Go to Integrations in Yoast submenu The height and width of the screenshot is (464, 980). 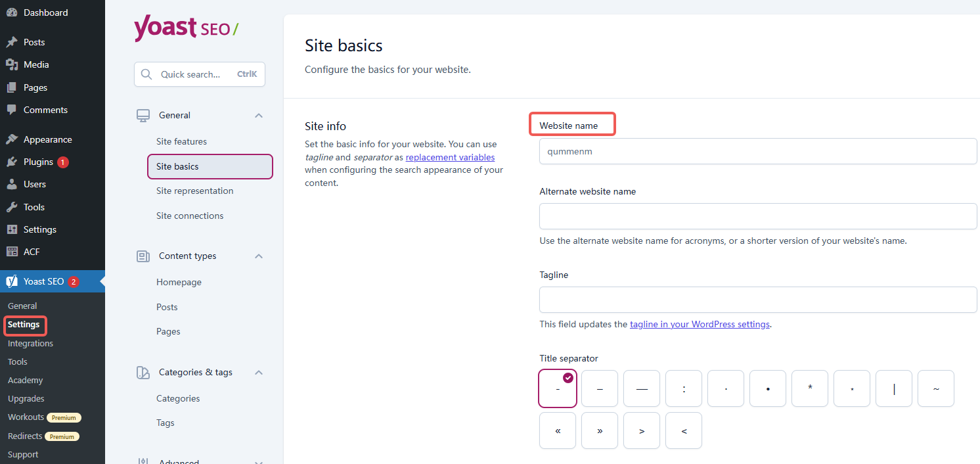[x=30, y=343]
